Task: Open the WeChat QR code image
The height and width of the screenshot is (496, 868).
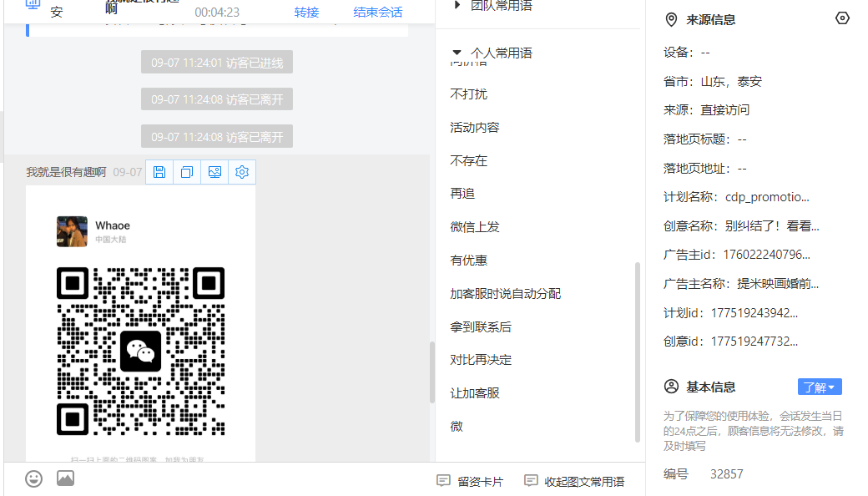Action: click(x=140, y=352)
